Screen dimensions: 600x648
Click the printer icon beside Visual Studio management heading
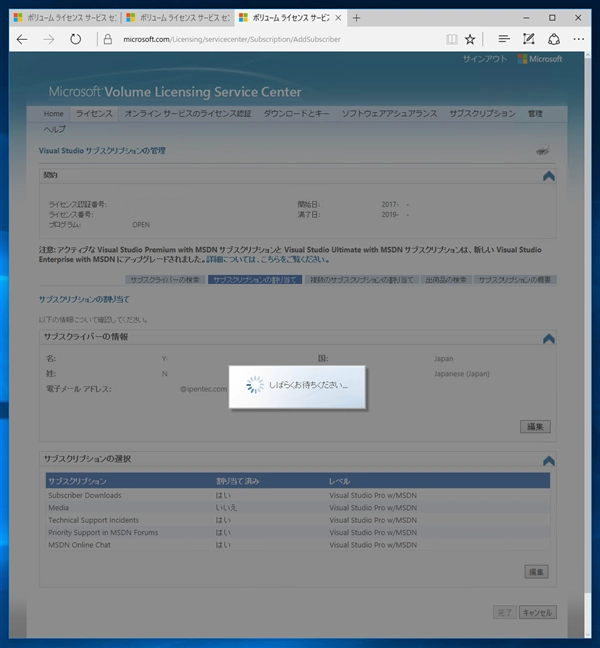[x=543, y=150]
